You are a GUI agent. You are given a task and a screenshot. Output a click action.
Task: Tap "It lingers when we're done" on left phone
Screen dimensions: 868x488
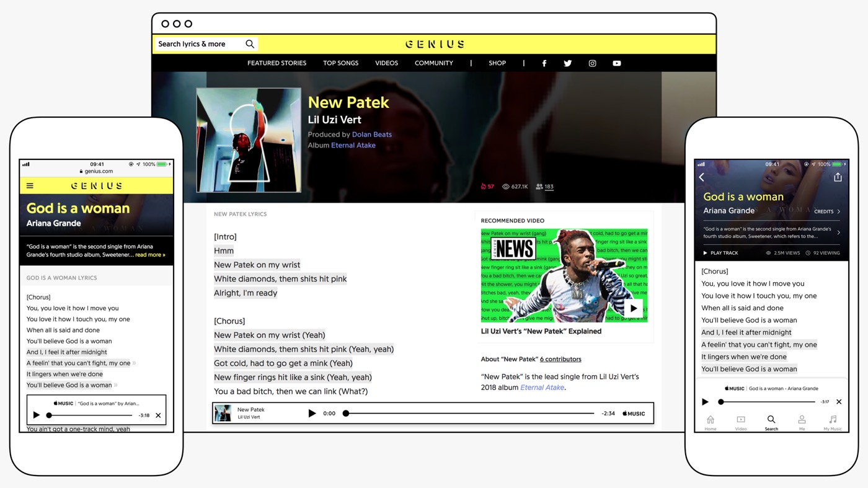pos(64,375)
